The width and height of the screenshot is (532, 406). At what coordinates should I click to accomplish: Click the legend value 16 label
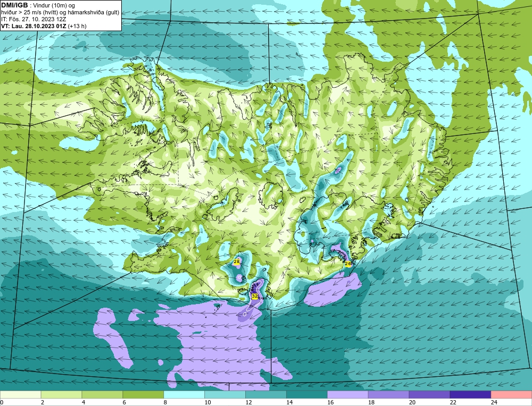tap(330, 402)
